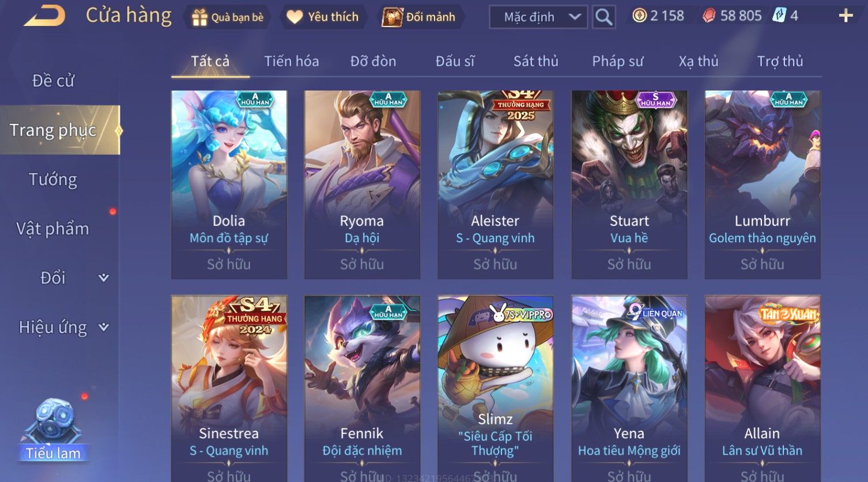Open Vật phẩm in the sidebar
The width and height of the screenshot is (868, 482).
52,229
